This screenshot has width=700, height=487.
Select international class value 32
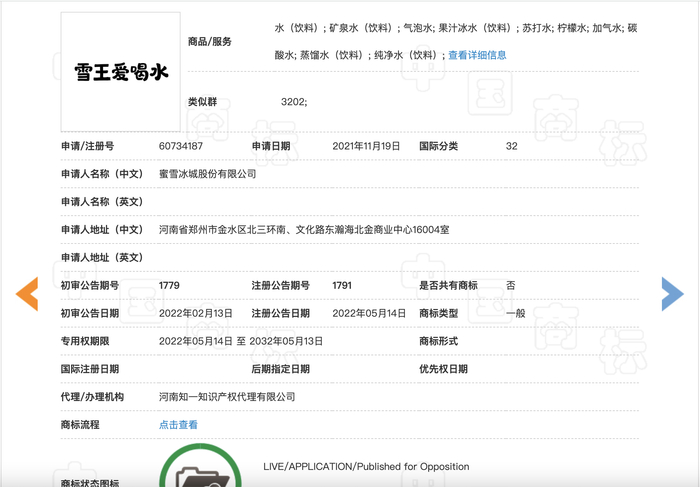point(512,146)
